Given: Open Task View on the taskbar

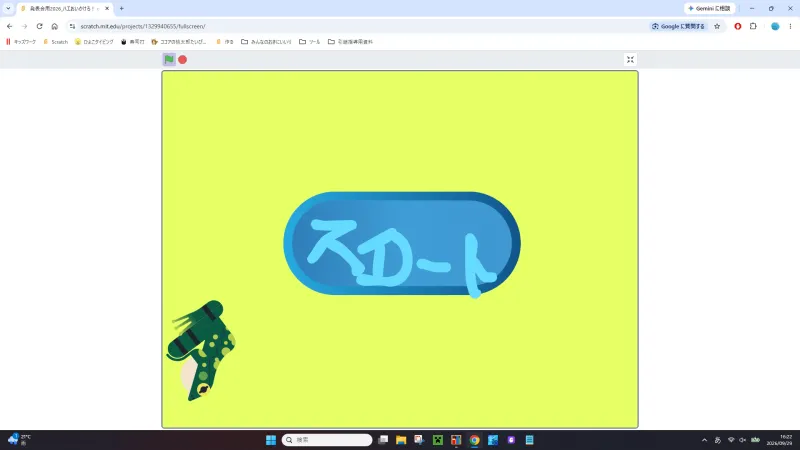Looking at the screenshot, I should (383, 440).
